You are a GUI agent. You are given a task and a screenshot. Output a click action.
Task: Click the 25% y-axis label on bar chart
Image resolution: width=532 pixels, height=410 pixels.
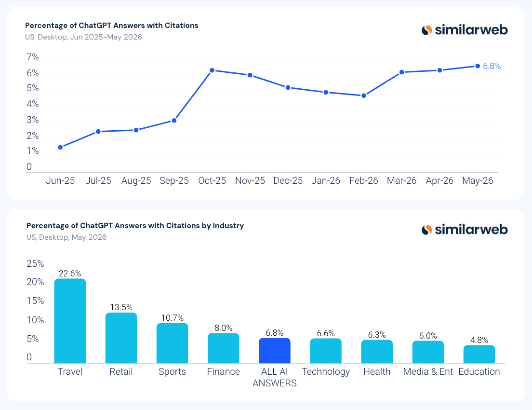tap(35, 263)
